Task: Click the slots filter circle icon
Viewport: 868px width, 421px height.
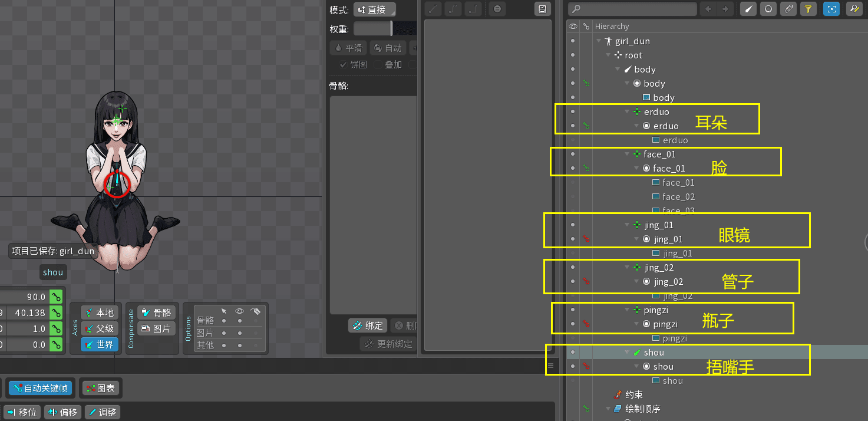Action: point(768,9)
